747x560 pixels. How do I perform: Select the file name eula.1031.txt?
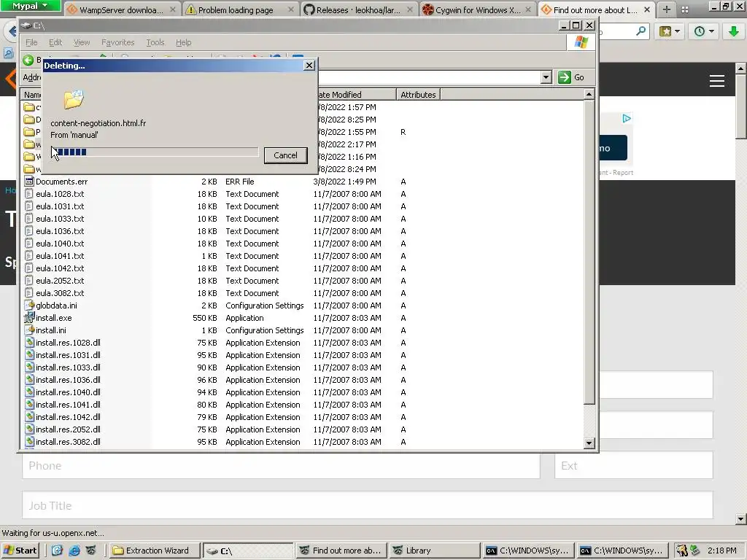(x=60, y=206)
